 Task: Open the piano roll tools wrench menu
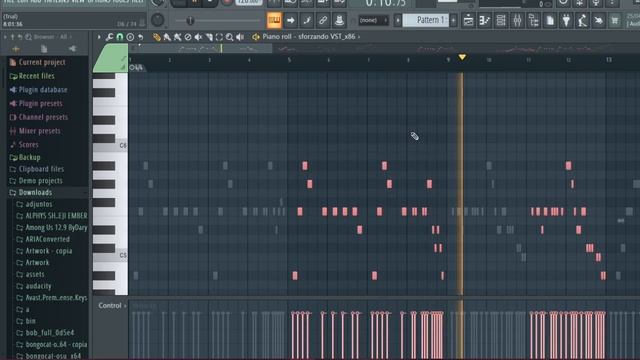[109, 37]
